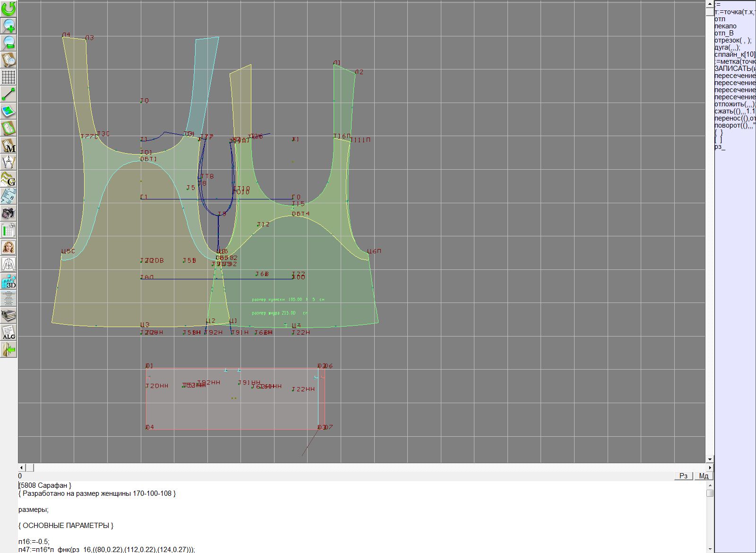Select the line segment tool with green endpoints

point(9,95)
